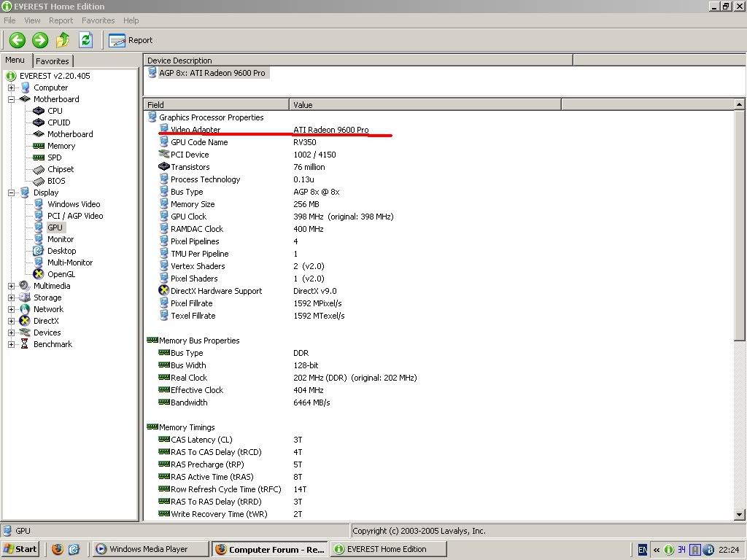Screen dimensions: 747x560
Task: Open the SPD memory module entry
Action: [x=54, y=157]
